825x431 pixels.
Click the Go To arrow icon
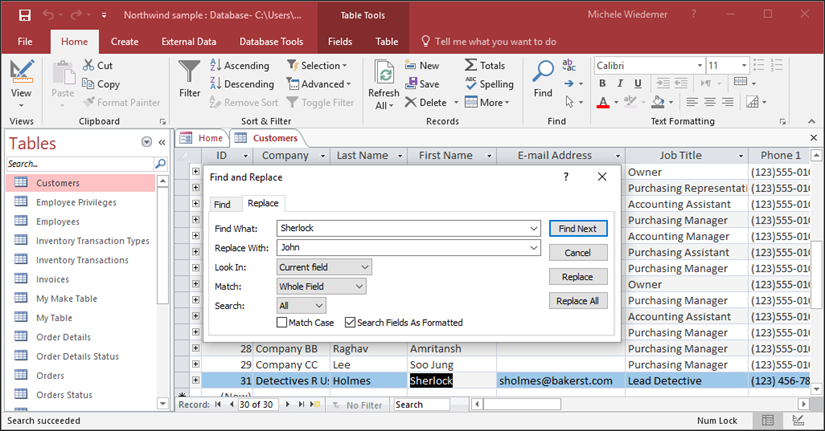569,84
